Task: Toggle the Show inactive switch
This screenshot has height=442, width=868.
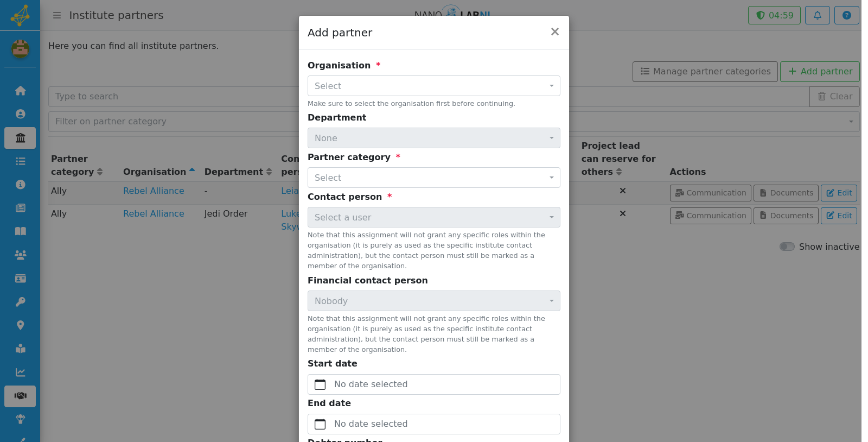Action: [787, 247]
